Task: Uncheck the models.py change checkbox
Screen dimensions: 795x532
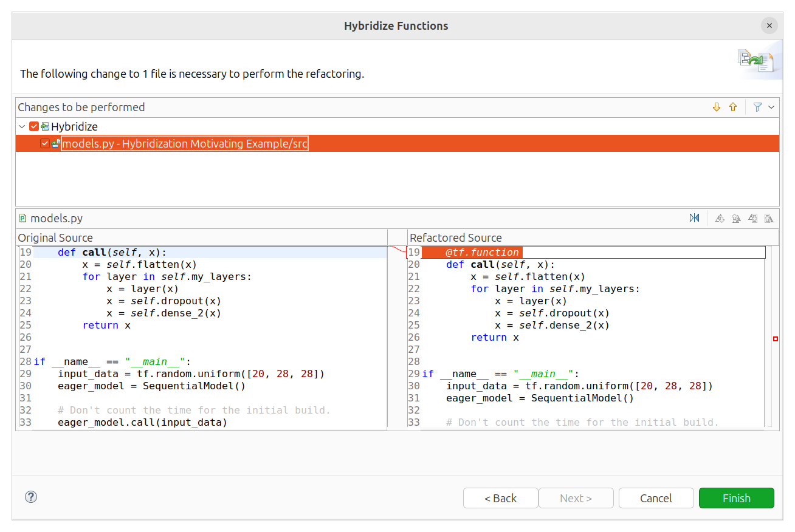Action: pyautogui.click(x=44, y=143)
